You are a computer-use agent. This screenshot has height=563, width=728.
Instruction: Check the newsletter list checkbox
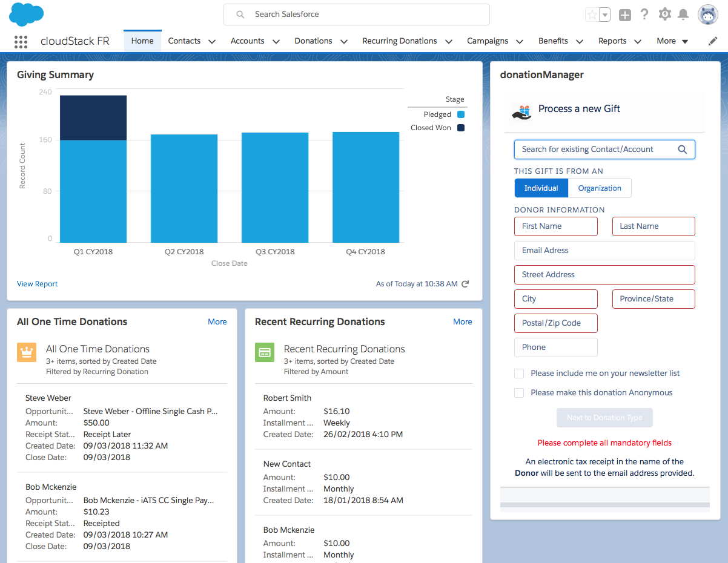click(x=519, y=374)
